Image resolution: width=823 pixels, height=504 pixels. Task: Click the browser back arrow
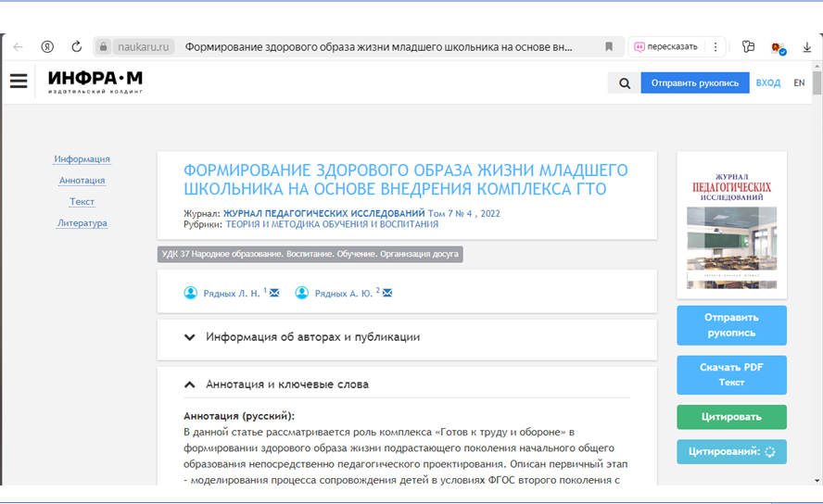[x=18, y=46]
